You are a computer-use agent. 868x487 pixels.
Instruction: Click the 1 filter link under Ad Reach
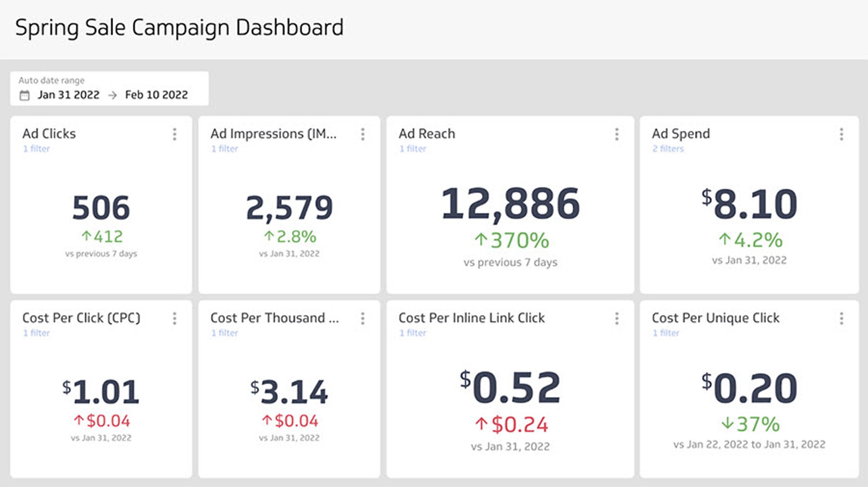click(x=413, y=149)
